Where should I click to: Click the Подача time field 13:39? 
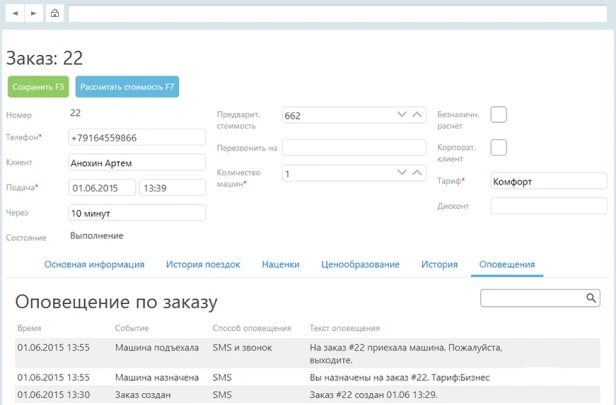172,188
